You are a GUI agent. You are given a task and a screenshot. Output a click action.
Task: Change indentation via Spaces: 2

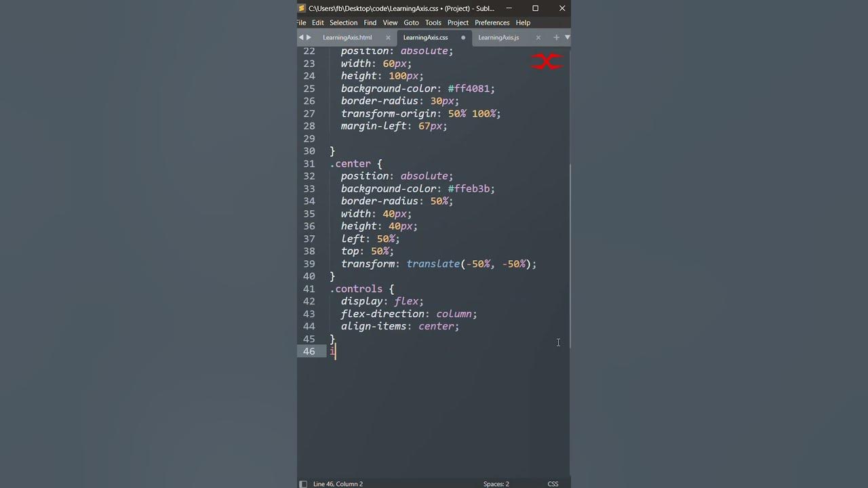(496, 484)
